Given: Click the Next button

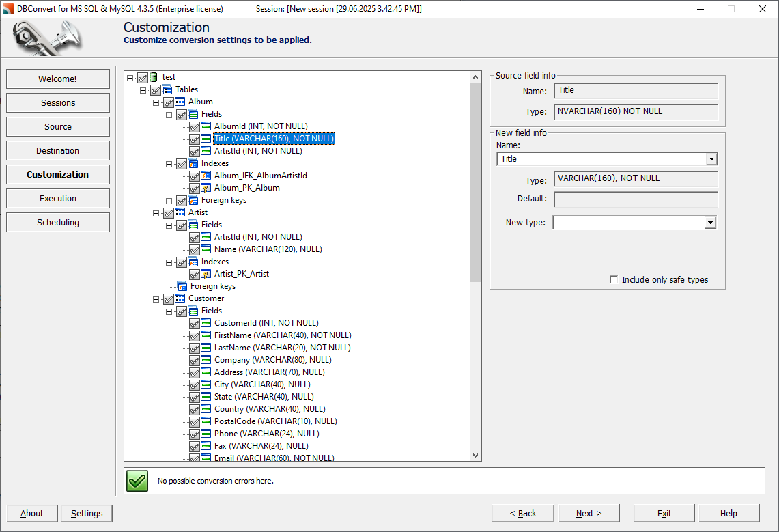Looking at the screenshot, I should pyautogui.click(x=589, y=513).
